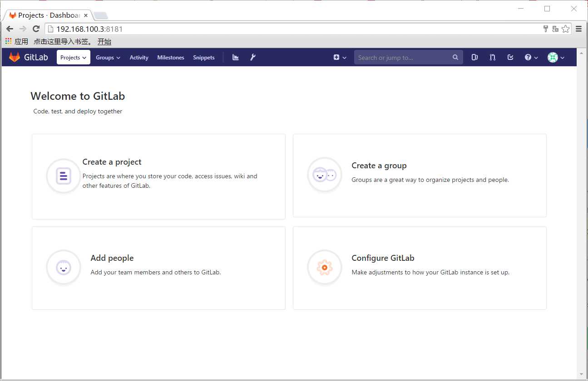Click the browser forward arrow

point(23,29)
